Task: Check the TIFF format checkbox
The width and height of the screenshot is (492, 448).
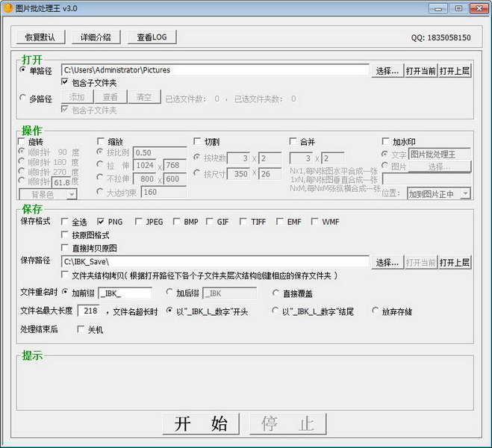Action: (x=243, y=222)
